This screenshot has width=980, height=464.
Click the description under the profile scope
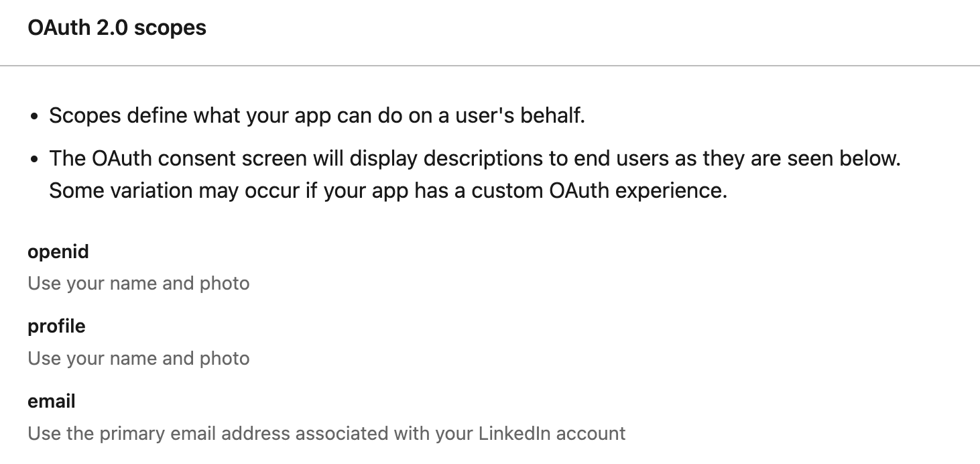pyautogui.click(x=139, y=358)
